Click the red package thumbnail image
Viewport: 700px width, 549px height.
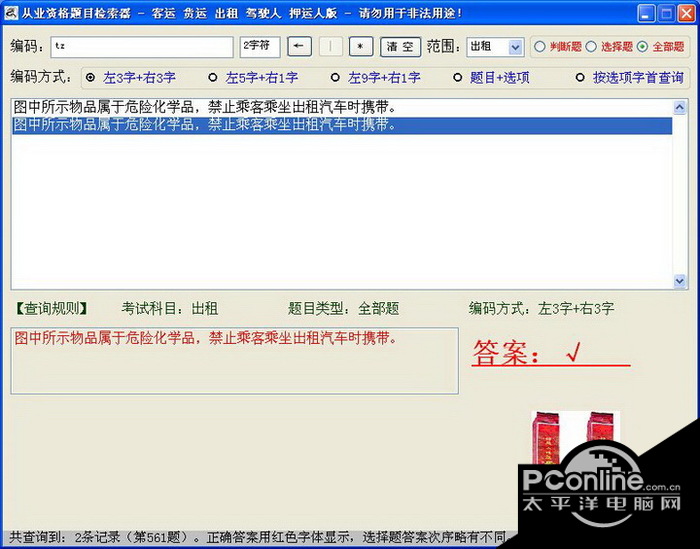(x=575, y=437)
